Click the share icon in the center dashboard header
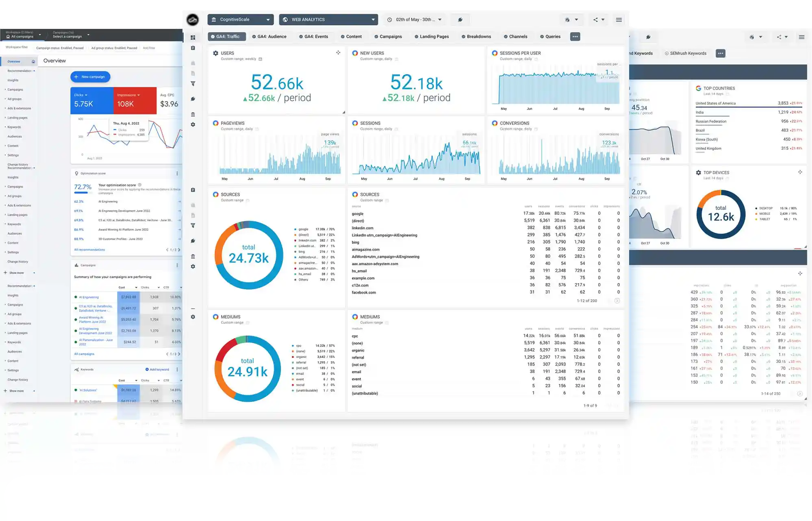The image size is (812, 521). [x=595, y=20]
